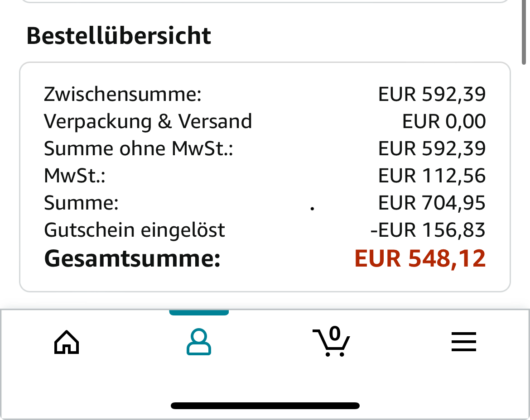Tap the black home indicator bar
This screenshot has width=530, height=420.
coord(265,406)
